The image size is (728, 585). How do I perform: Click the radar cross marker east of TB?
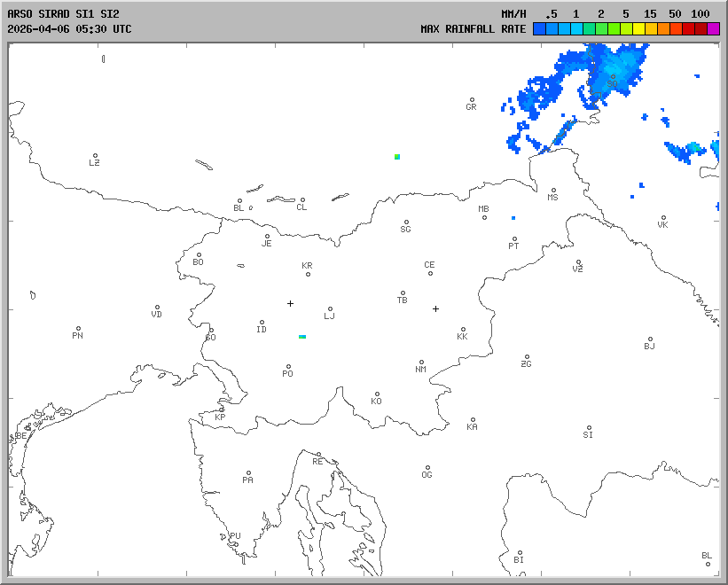click(x=435, y=308)
